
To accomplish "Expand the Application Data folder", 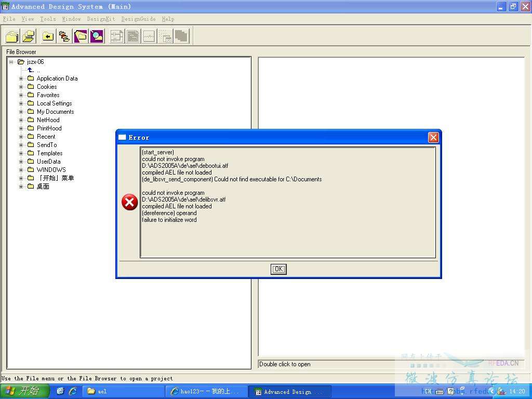I will [21, 78].
